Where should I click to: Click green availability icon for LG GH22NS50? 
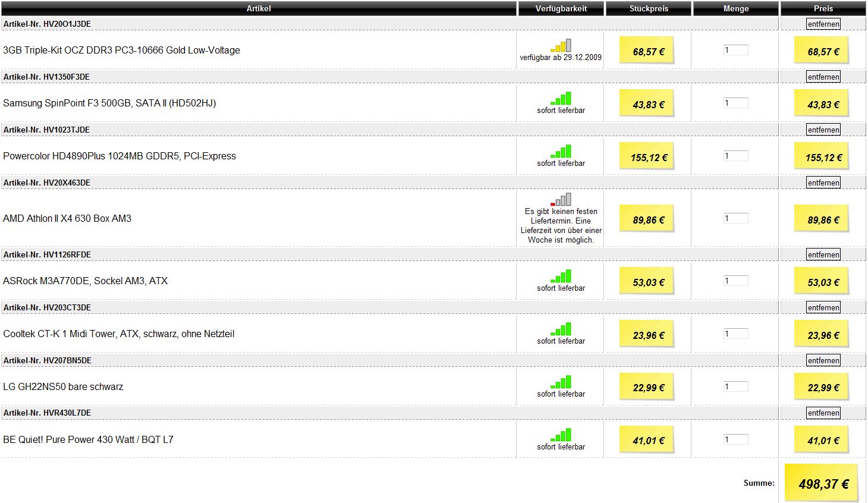(561, 382)
